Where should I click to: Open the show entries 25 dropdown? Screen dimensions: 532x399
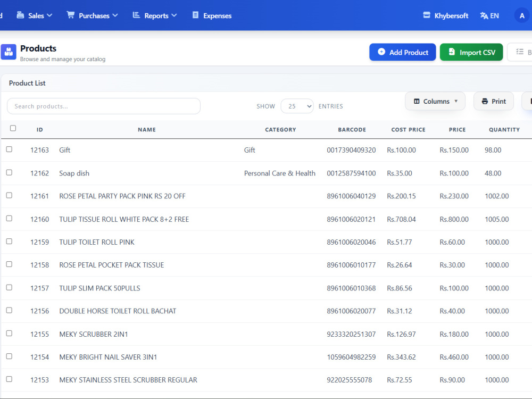[x=297, y=106]
